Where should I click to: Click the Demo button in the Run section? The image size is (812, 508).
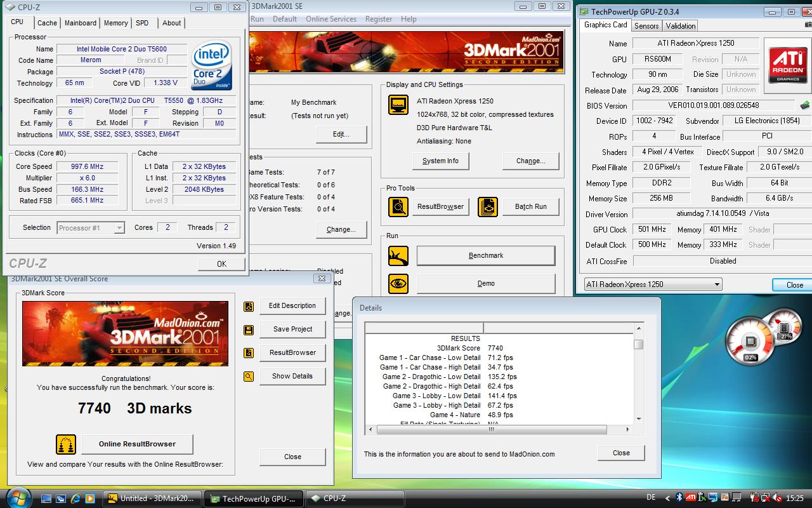point(486,284)
